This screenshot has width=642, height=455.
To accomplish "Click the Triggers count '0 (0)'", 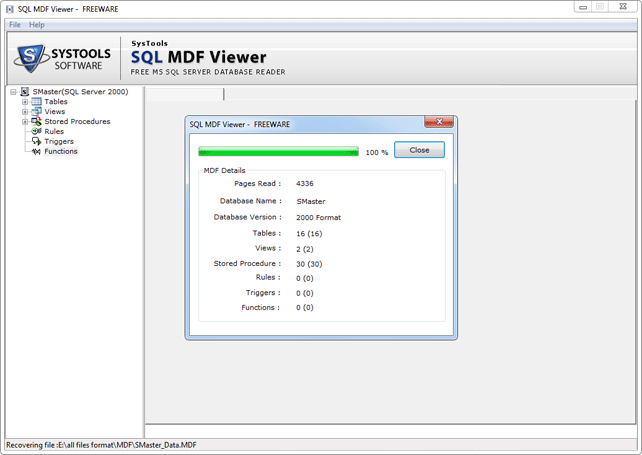I will click(304, 293).
